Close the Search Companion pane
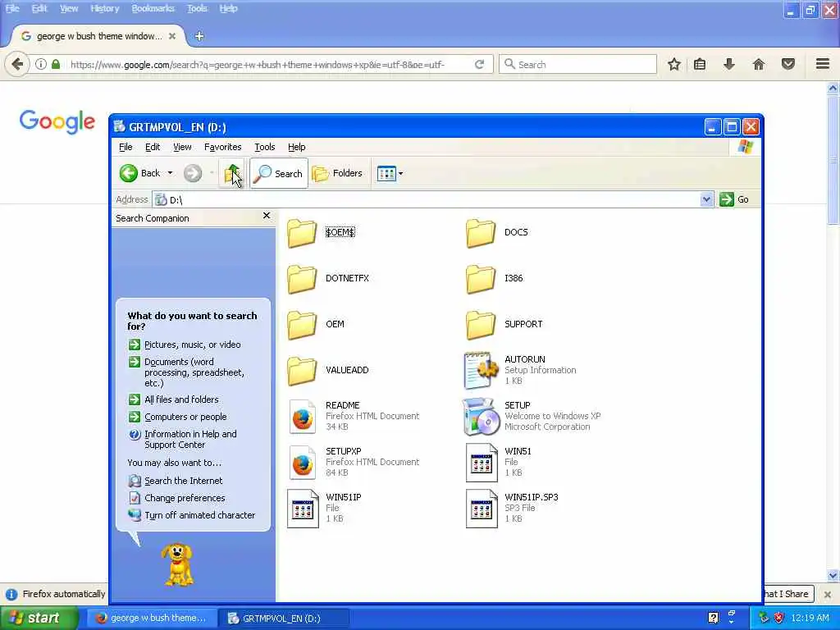 [267, 216]
